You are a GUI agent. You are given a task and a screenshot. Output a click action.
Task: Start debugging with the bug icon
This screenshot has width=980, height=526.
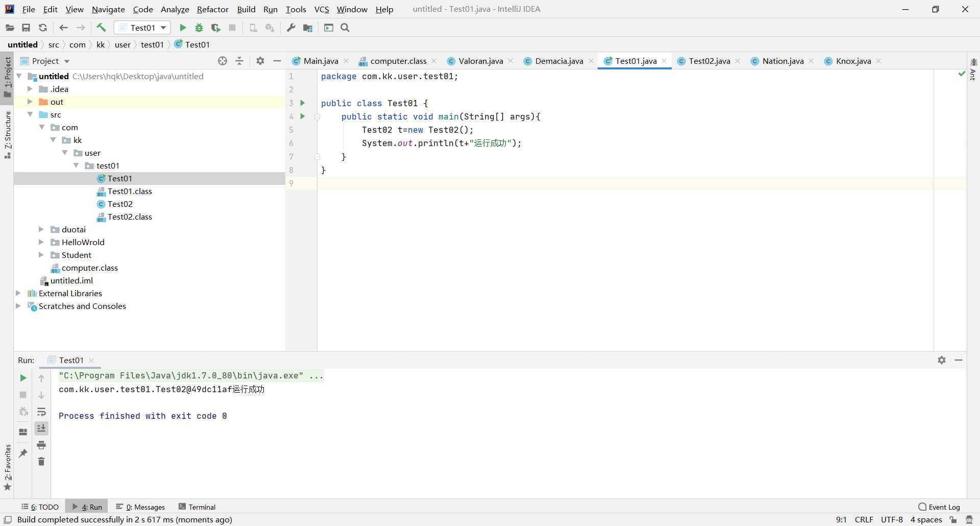199,28
